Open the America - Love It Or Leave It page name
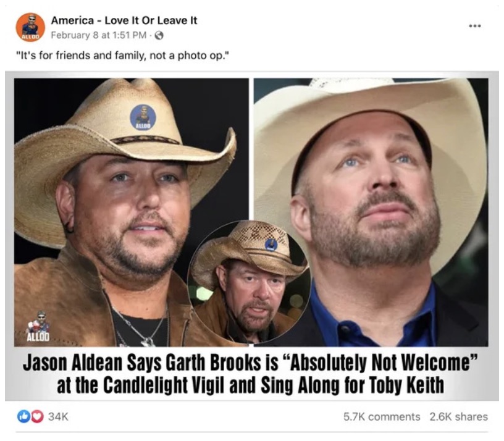Screen dimensions: 504x441 click(124, 20)
